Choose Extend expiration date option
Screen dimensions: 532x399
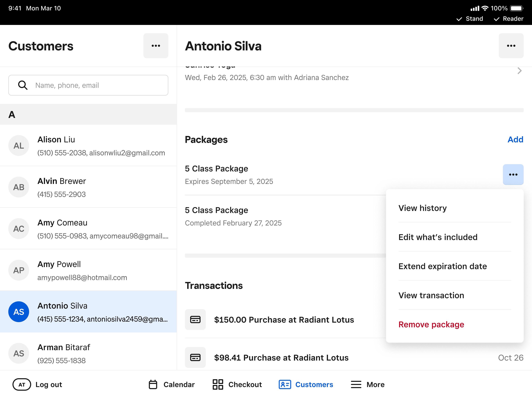click(442, 266)
